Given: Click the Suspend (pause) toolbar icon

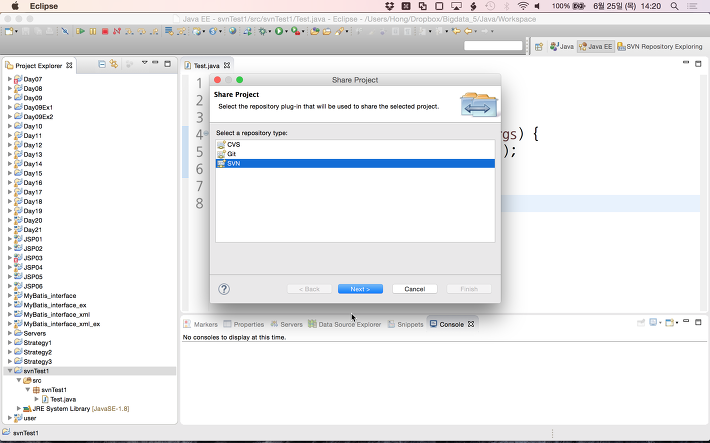Looking at the screenshot, I should click(x=93, y=31).
